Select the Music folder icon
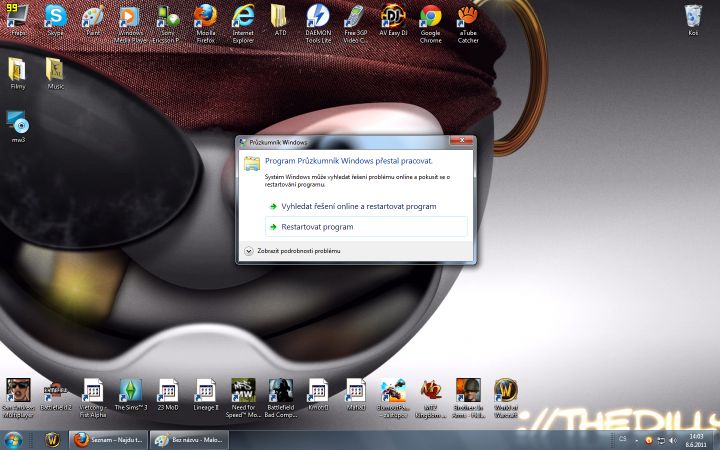Screen dimensions: 720x450 pyautogui.click(x=55, y=73)
